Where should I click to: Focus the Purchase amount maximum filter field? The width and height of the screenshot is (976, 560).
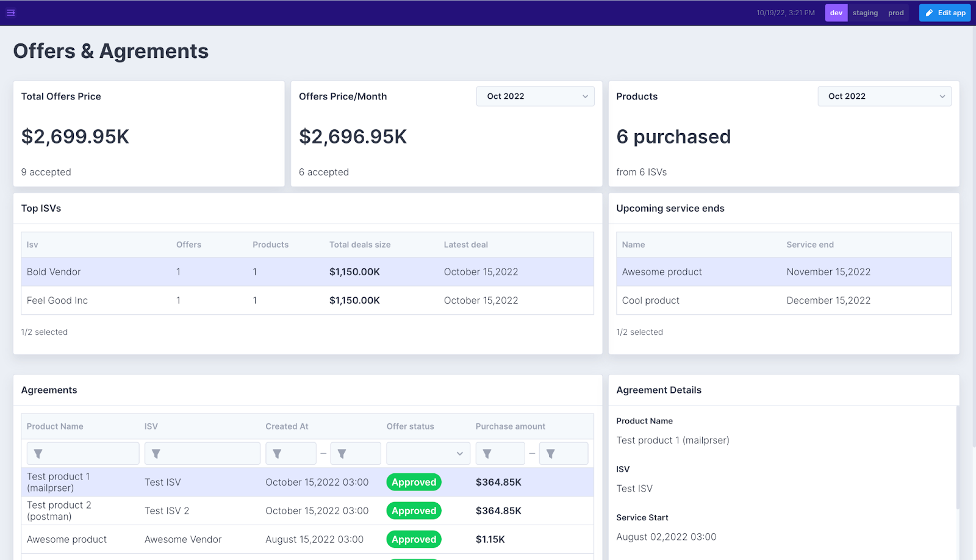564,454
